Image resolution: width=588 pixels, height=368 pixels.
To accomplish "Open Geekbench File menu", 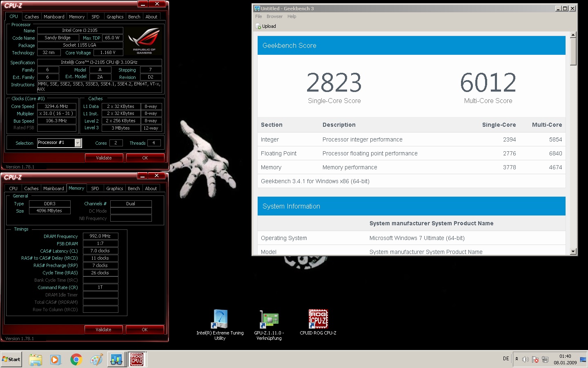I will click(258, 16).
